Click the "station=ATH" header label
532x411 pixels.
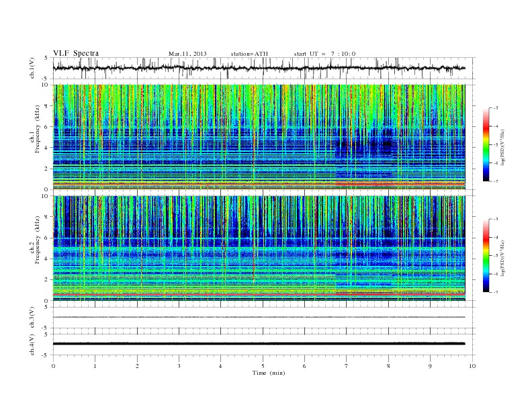point(249,54)
